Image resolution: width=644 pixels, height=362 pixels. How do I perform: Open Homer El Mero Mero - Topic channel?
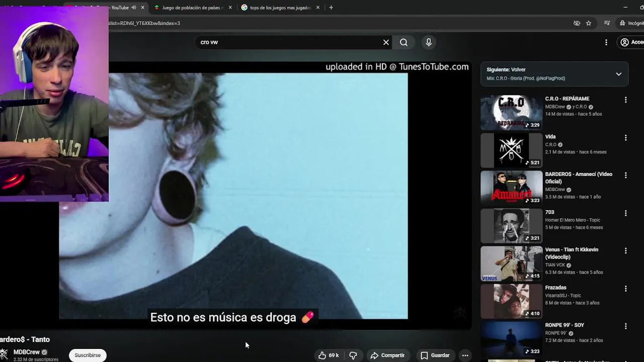[x=573, y=220]
